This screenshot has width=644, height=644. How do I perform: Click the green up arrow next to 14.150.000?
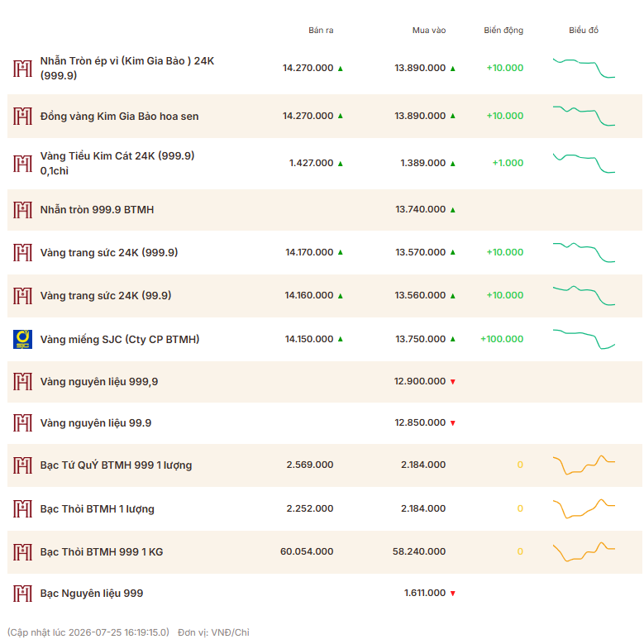click(x=340, y=339)
